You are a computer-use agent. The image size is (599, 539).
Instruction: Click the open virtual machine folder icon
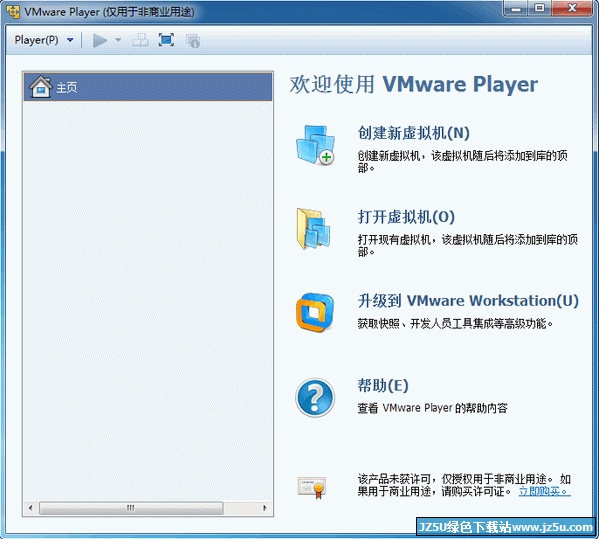(x=314, y=229)
